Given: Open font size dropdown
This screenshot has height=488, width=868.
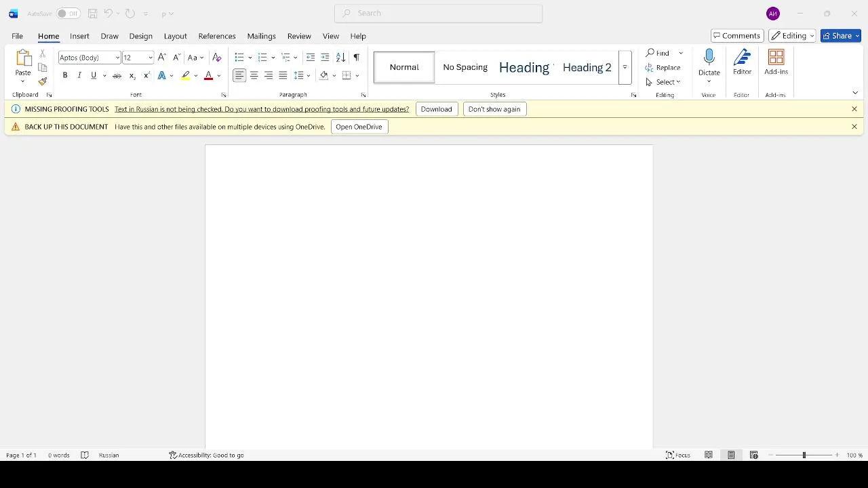Looking at the screenshot, I should 151,58.
